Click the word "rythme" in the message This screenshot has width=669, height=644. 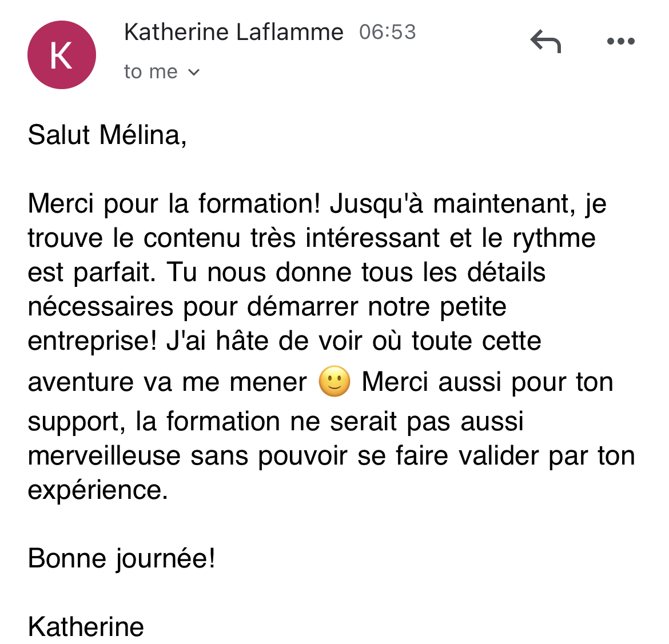click(x=553, y=238)
